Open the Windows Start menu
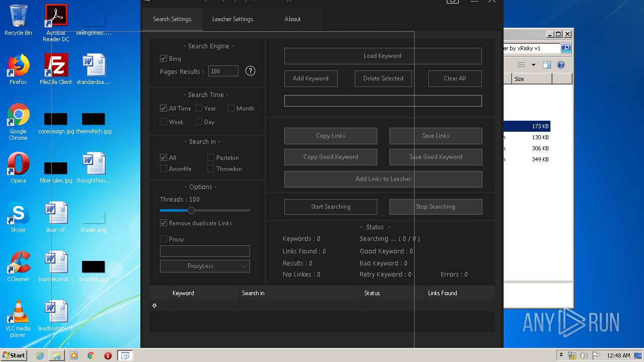The height and width of the screenshot is (362, 644). 14,355
